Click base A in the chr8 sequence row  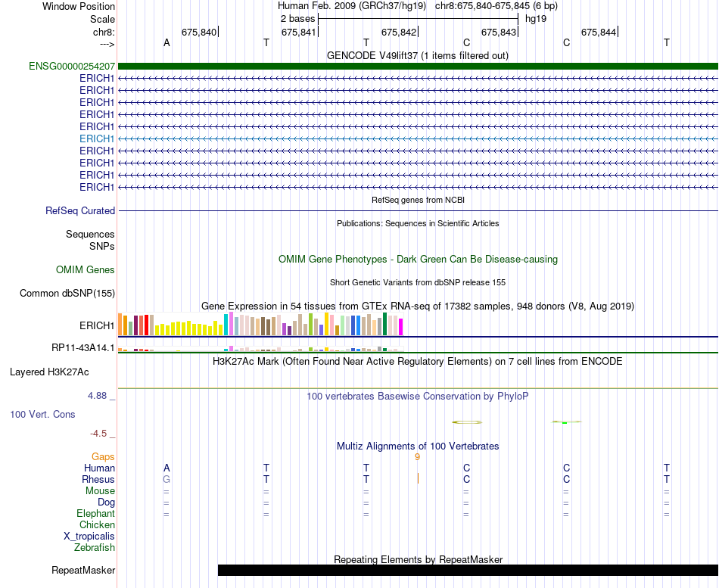[167, 42]
